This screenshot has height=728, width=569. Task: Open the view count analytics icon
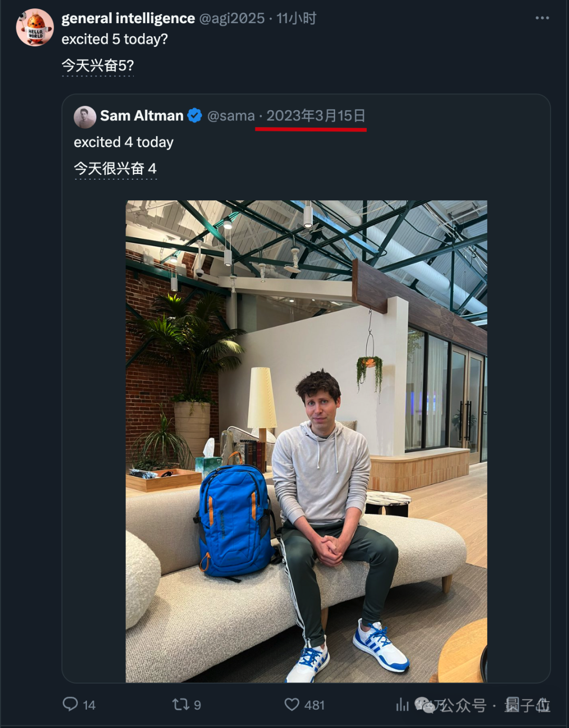[402, 704]
